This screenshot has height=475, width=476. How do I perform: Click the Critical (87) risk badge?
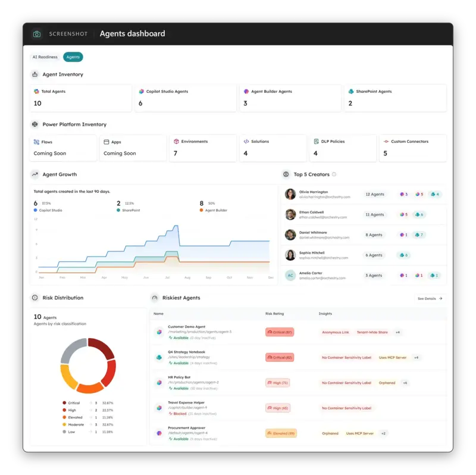280,332
